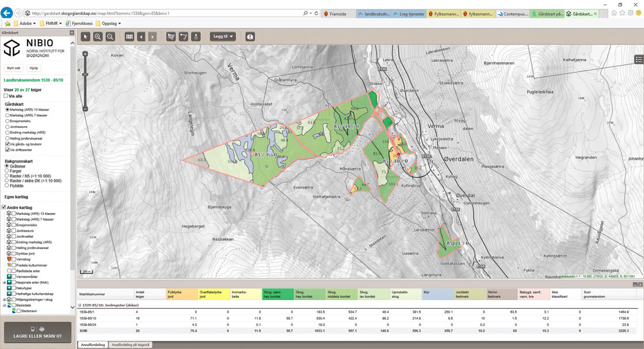Activate the distance measurement tool
Viewport: 644px width, 349px height.
(x=183, y=36)
